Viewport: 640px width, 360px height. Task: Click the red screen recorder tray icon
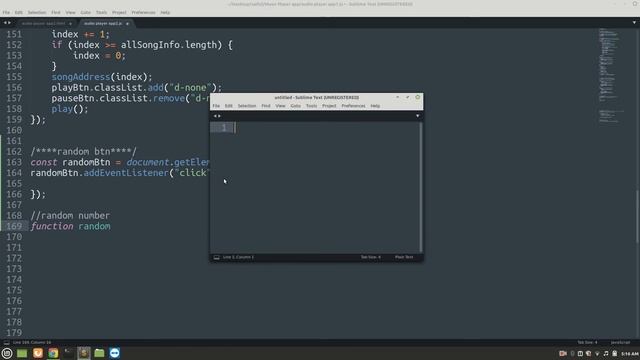[562, 353]
